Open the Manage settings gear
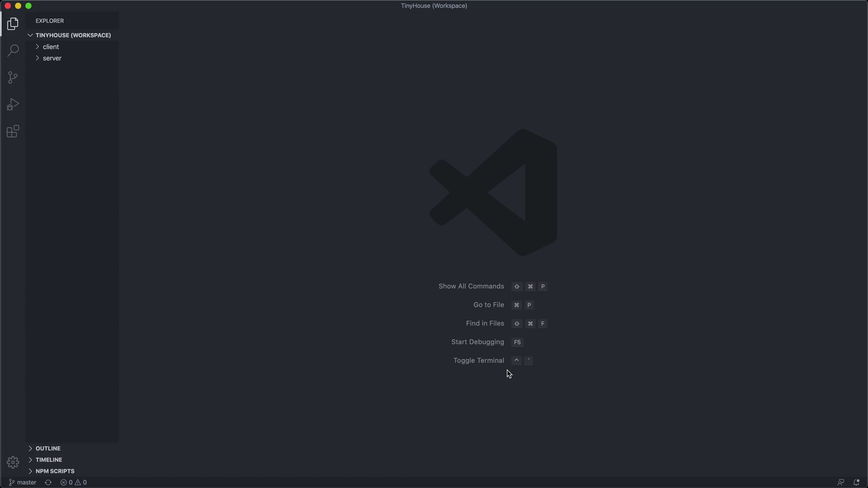The image size is (868, 488). tap(13, 462)
